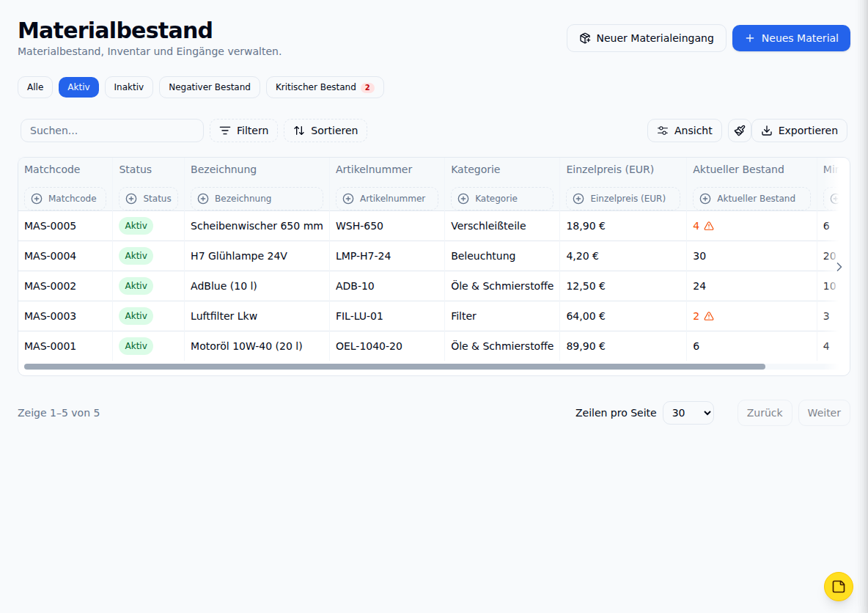Create new item via Neues Material

click(x=791, y=38)
